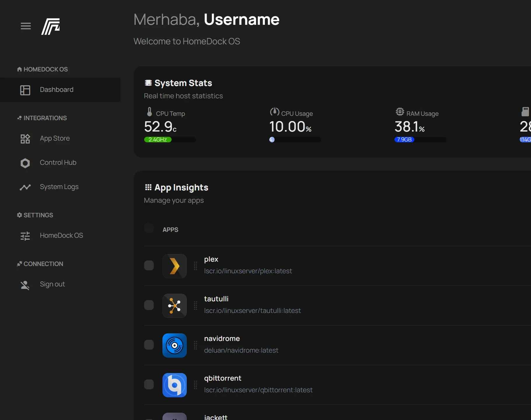This screenshot has width=531, height=420.
Task: Click the drag handle beside qbittorrent
Action: (x=195, y=385)
